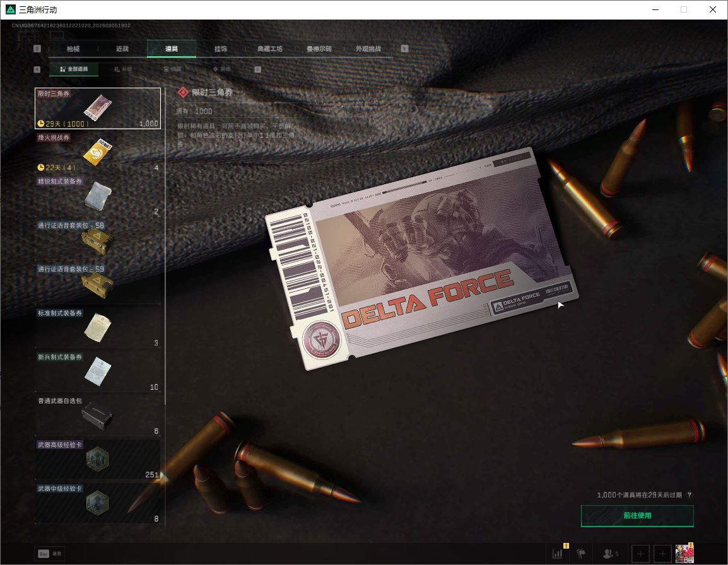Click the 1,000个道具将在29天后过期 notice text
Image resolution: width=728 pixels, height=565 pixels.
point(639,495)
